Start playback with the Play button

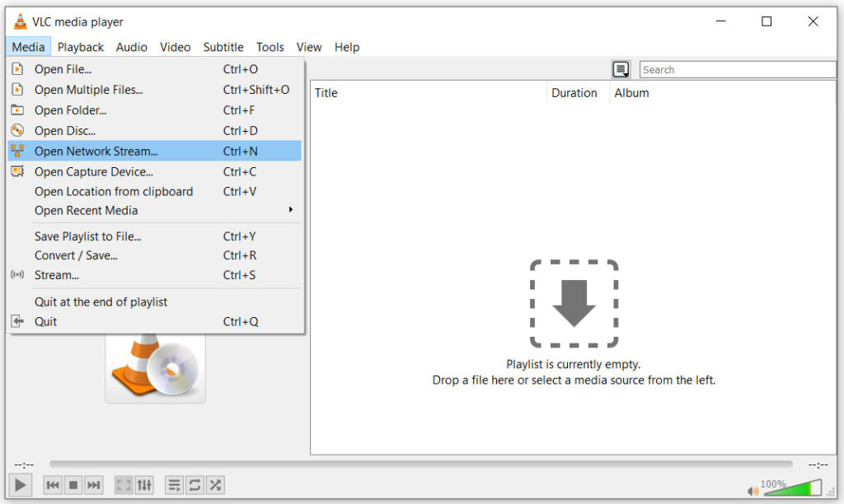point(20,485)
